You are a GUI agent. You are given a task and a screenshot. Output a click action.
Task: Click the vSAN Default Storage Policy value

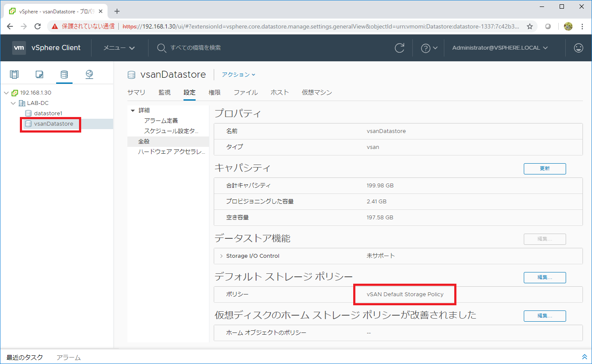click(x=405, y=294)
